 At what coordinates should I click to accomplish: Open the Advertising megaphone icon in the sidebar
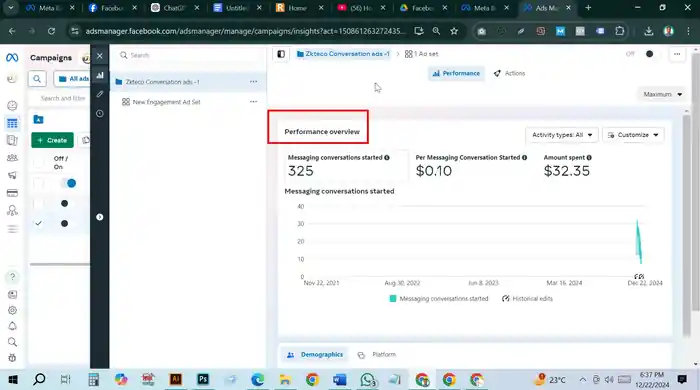pyautogui.click(x=12, y=175)
